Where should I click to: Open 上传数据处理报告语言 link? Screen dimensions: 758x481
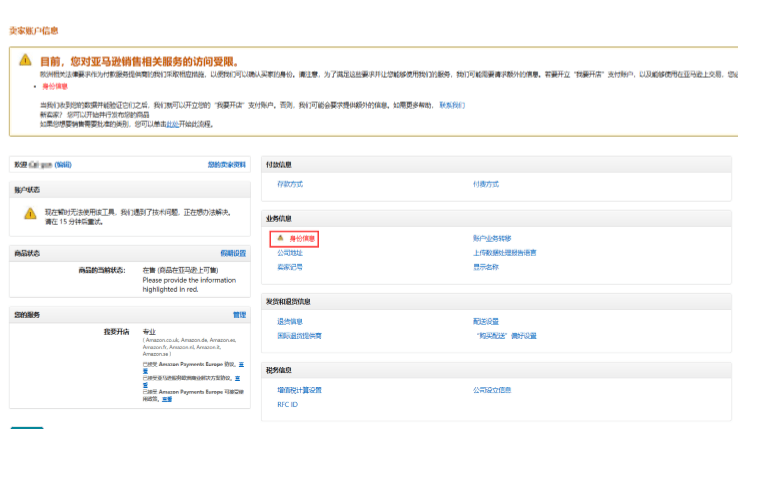[504, 253]
